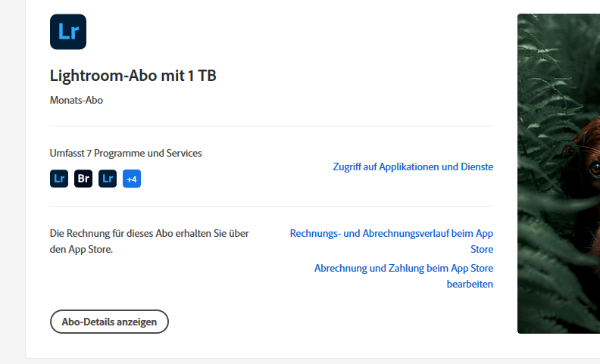The image size is (600, 364).
Task: Show the +4 additional apps badge
Action: (x=132, y=179)
